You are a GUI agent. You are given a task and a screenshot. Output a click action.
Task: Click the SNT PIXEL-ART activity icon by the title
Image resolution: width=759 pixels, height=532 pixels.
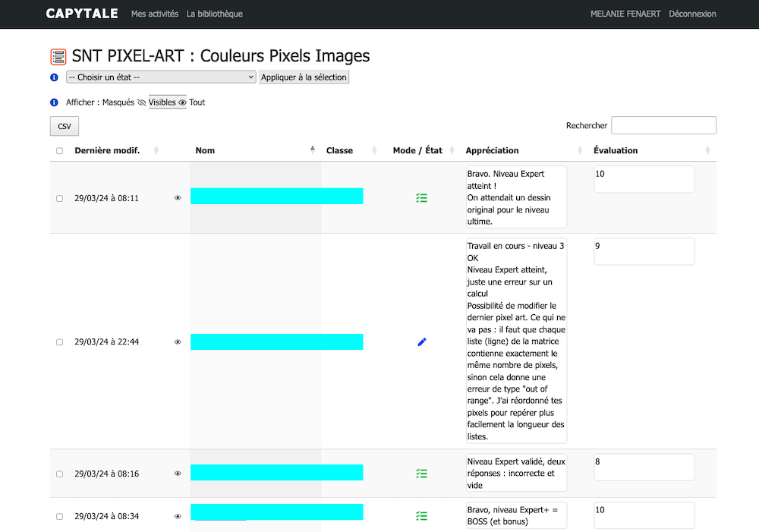pos(58,57)
